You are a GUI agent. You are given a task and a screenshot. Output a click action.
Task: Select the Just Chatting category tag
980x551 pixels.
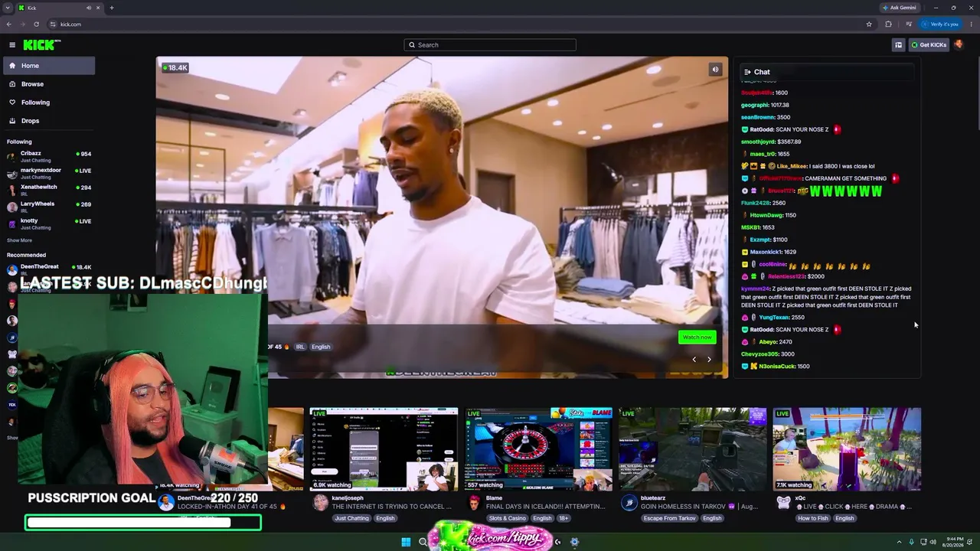click(351, 518)
